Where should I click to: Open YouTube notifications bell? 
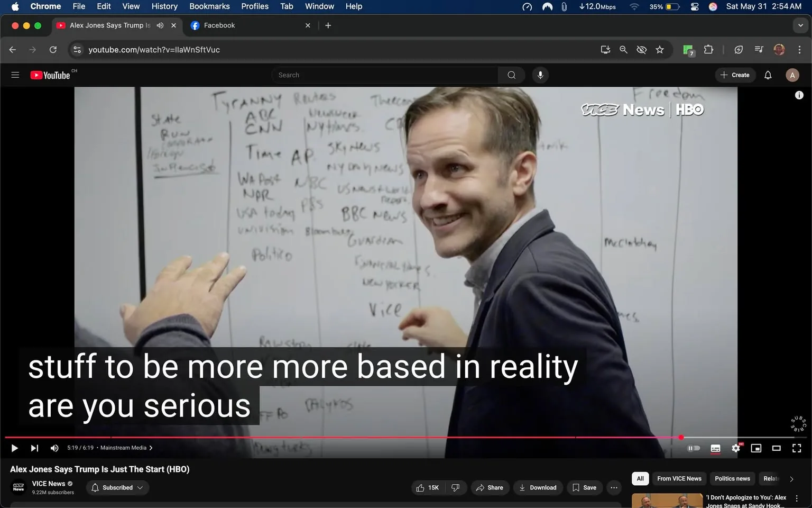(x=768, y=75)
